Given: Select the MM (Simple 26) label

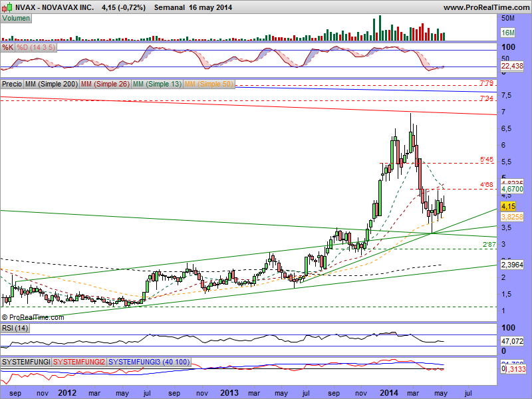Looking at the screenshot, I should 105,84.
